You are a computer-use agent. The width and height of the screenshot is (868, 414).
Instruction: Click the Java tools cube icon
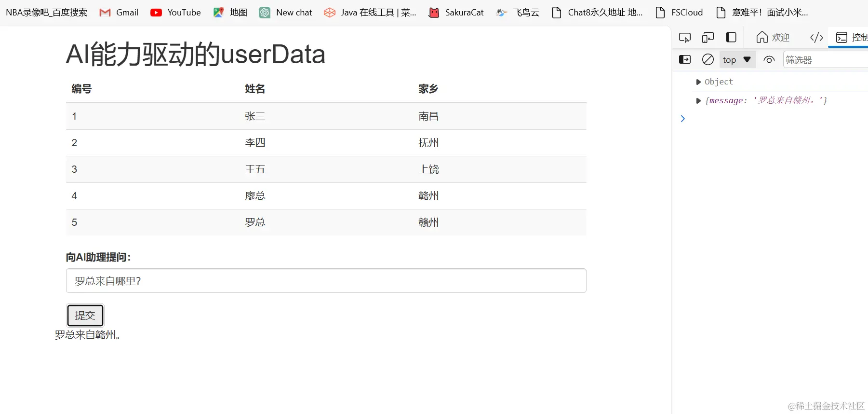coord(330,13)
